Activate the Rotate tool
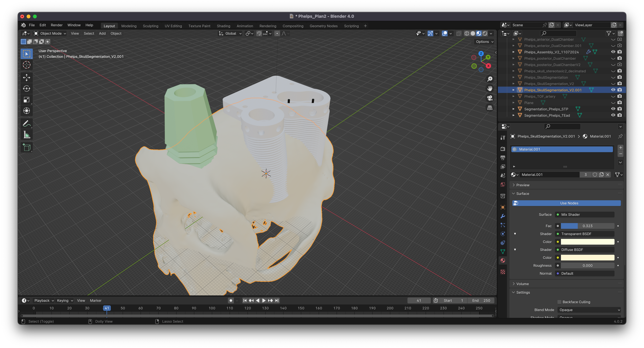The image size is (644, 348). pyautogui.click(x=26, y=89)
